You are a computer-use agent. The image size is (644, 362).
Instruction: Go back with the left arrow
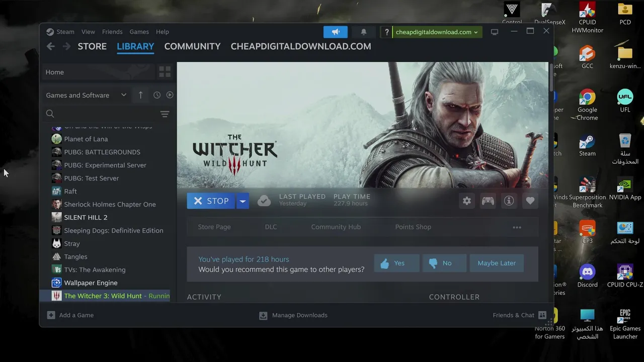pos(50,46)
